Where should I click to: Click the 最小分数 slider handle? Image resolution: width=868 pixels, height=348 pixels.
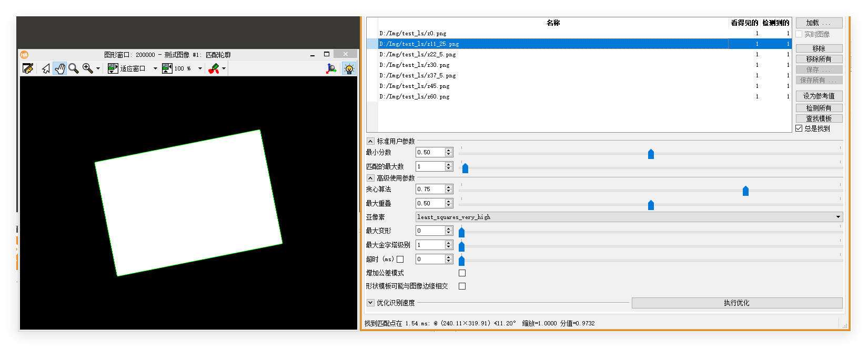click(651, 154)
